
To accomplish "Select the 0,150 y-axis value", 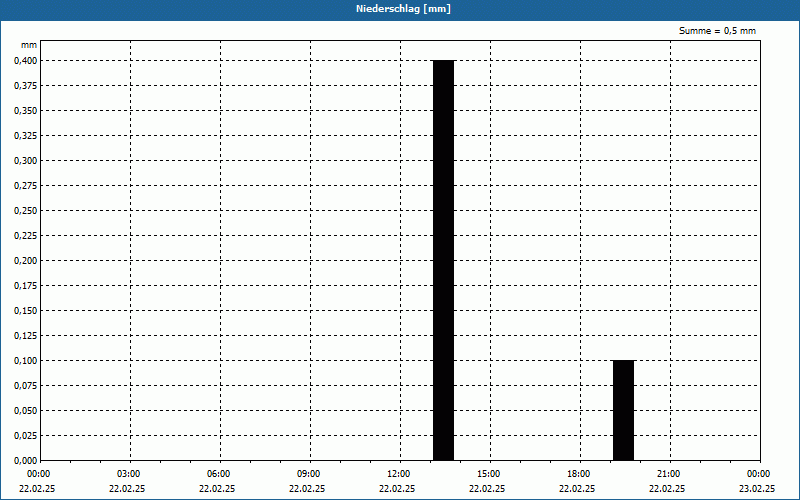I will pyautogui.click(x=26, y=311).
